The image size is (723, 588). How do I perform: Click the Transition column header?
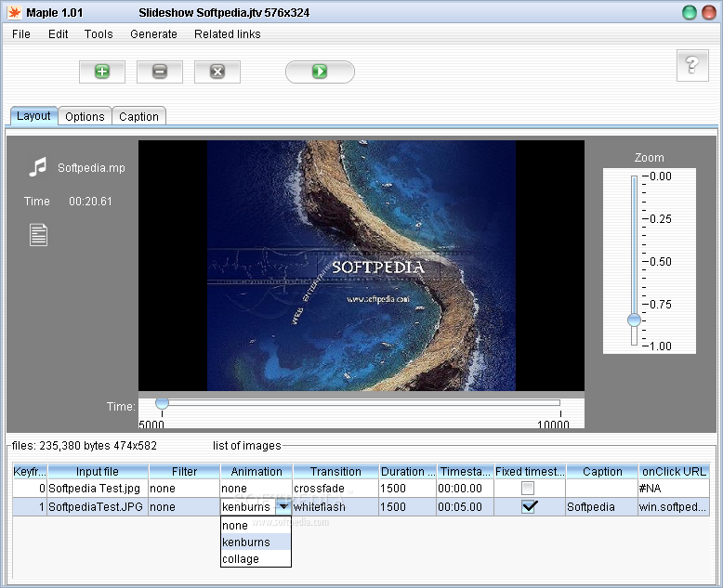coord(335,471)
